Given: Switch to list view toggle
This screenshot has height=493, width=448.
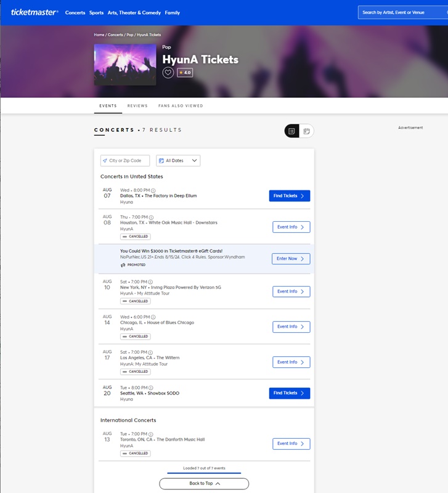Looking at the screenshot, I should 292,131.
